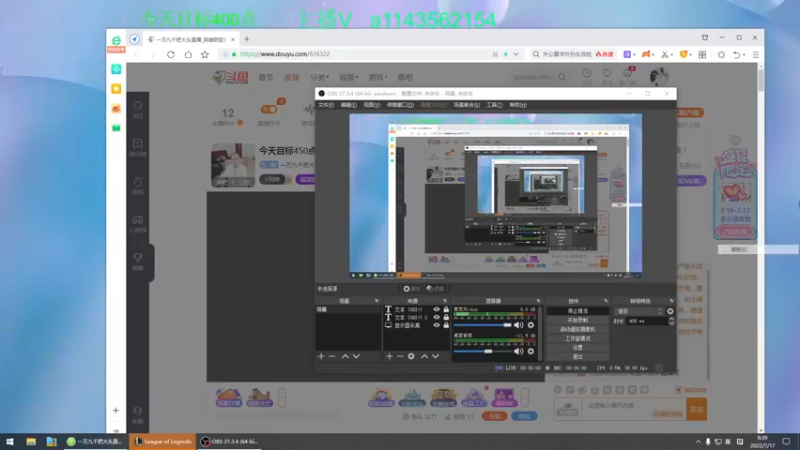Add a new source with the plus icon
The image size is (800, 450).
(x=389, y=356)
